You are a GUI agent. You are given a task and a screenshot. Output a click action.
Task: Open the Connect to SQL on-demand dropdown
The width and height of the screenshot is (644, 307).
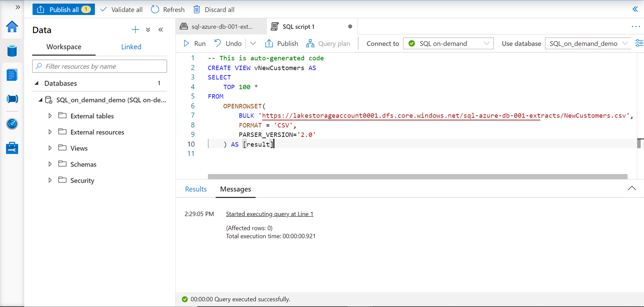448,43
